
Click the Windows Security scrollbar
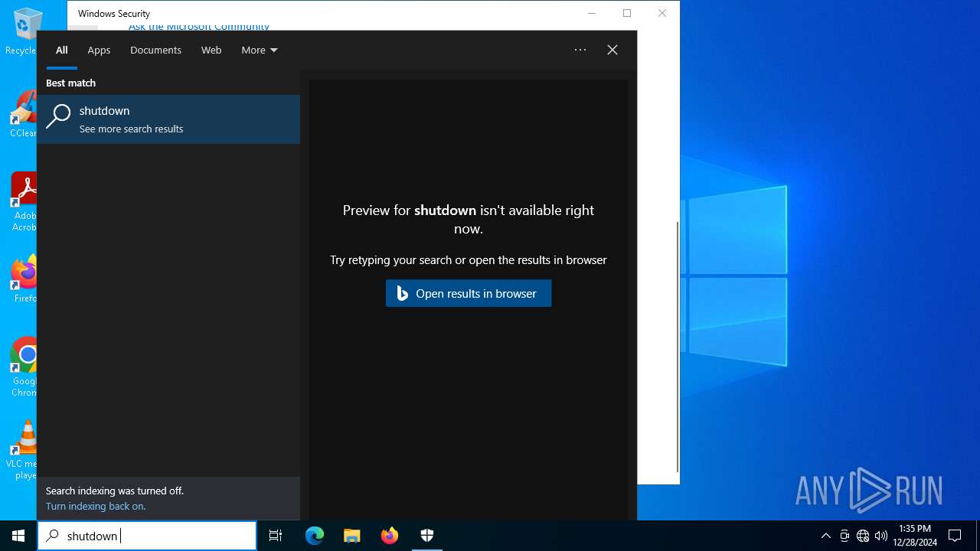(x=677, y=347)
